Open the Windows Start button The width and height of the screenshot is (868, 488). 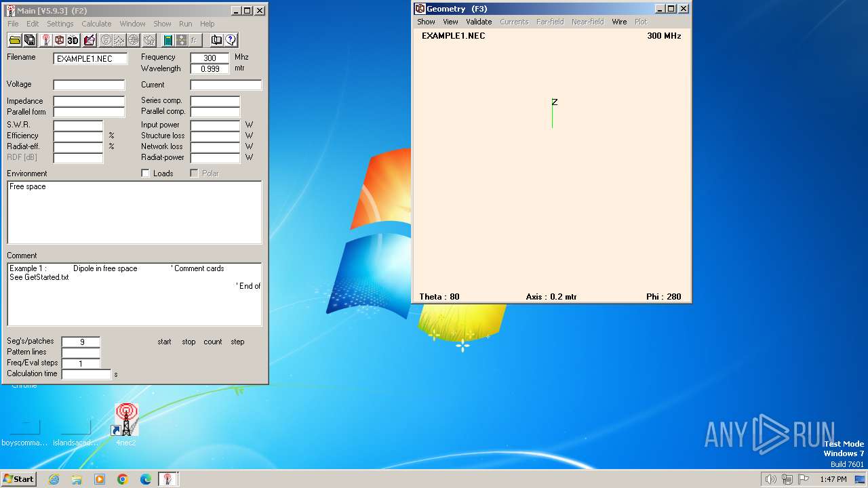pos(18,479)
